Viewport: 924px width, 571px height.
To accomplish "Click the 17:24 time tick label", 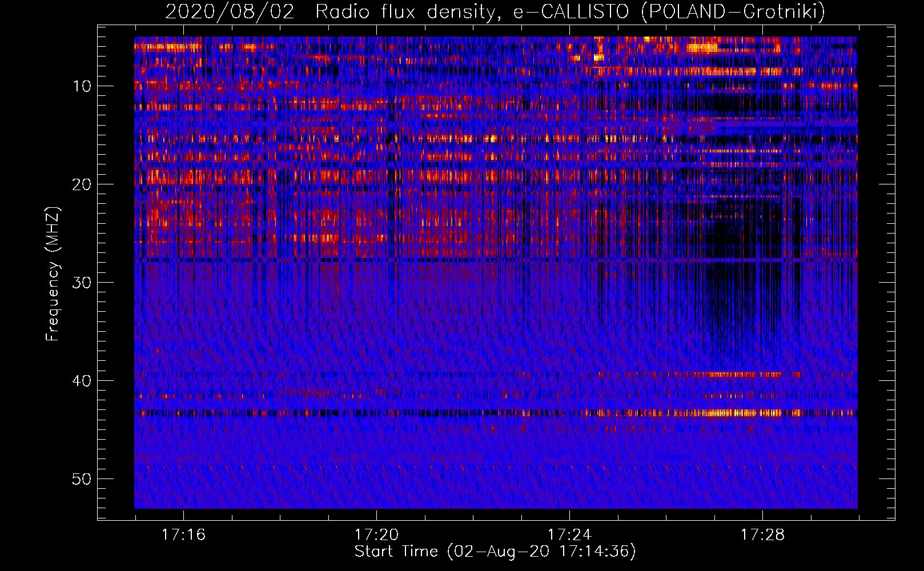I will click(569, 535).
